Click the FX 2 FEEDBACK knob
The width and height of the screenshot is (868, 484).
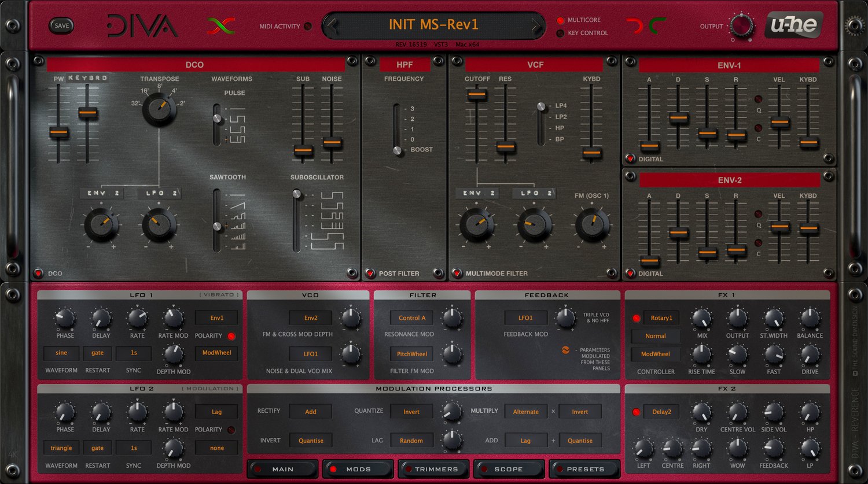[773, 448]
